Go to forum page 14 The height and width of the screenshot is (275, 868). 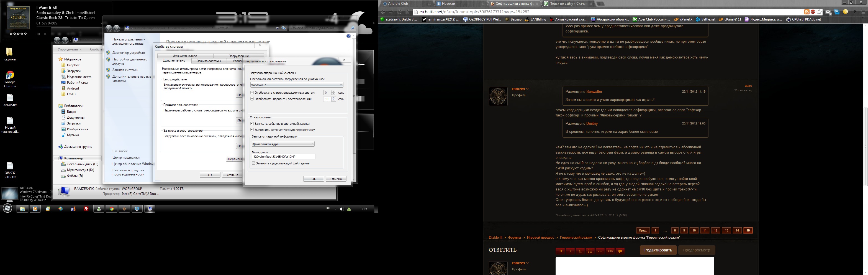pyautogui.click(x=737, y=230)
